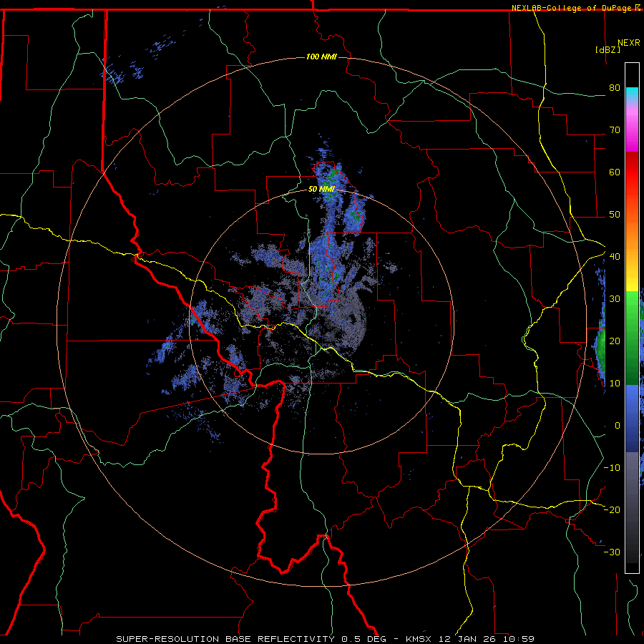Click the -20 dBZ scale value

(612, 509)
